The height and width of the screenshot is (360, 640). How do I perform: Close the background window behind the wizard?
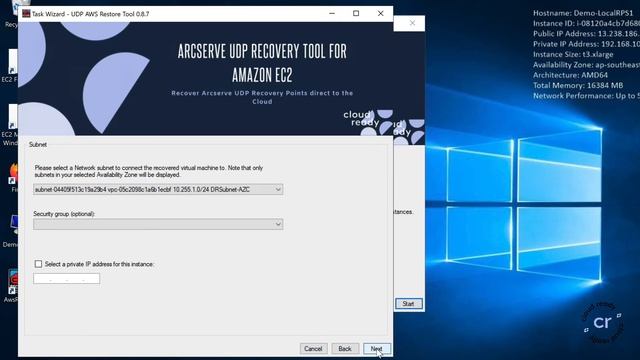tap(412, 23)
